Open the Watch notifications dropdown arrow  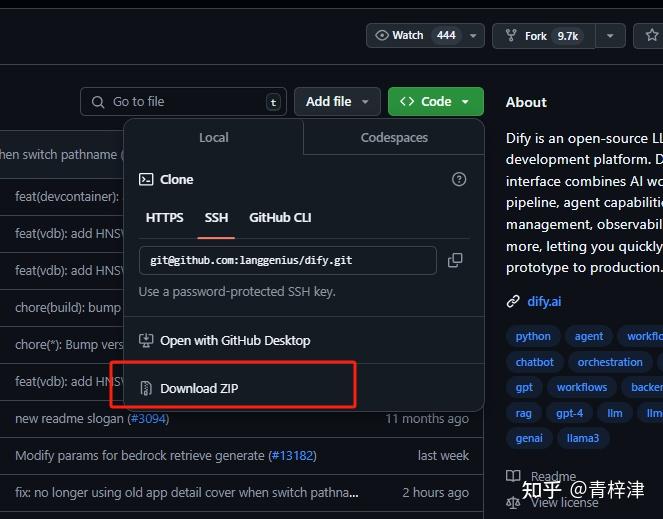pos(473,36)
